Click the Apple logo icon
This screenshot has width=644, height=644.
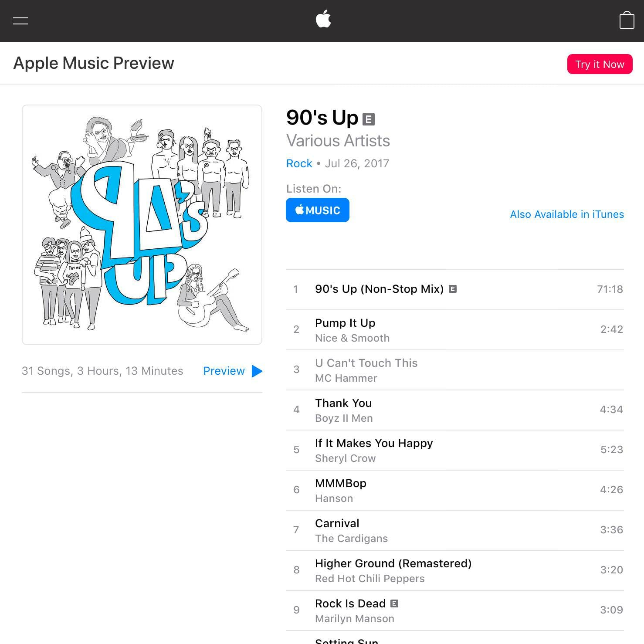click(323, 19)
